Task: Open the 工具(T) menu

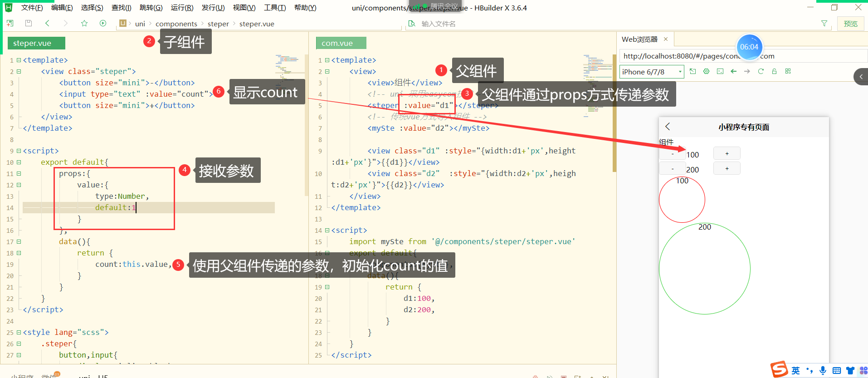Action: tap(275, 8)
